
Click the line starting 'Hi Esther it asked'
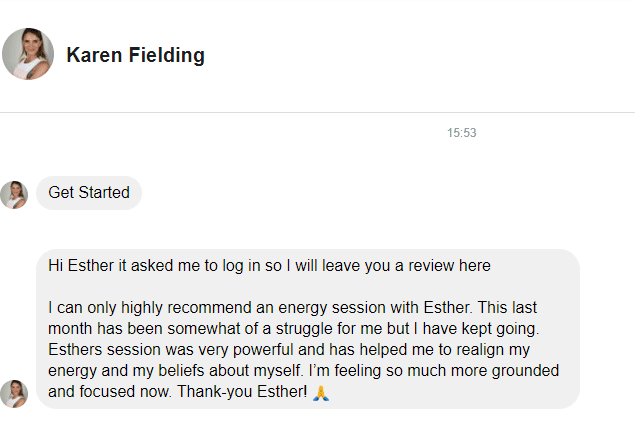(269, 266)
